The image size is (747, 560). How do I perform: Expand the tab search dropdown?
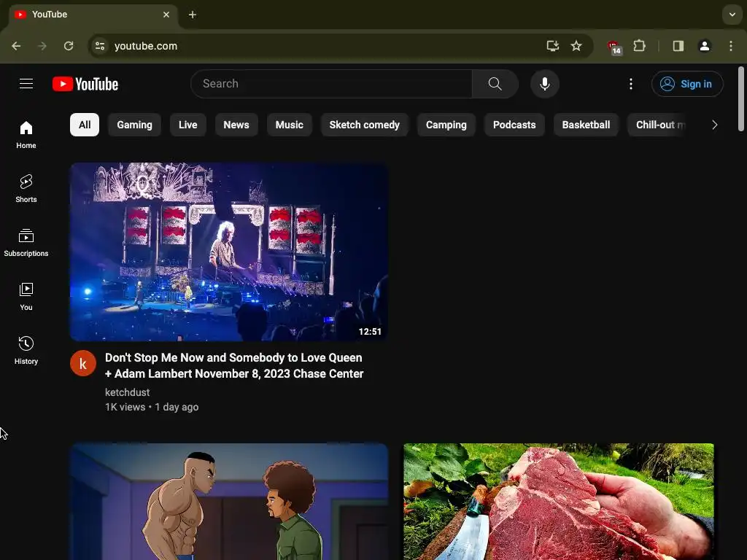(x=732, y=15)
